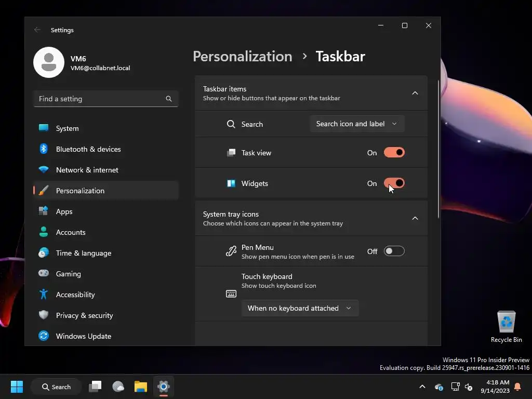The height and width of the screenshot is (399, 532).
Task: Click the magnifier icon in Find a setting
Action: click(x=169, y=99)
